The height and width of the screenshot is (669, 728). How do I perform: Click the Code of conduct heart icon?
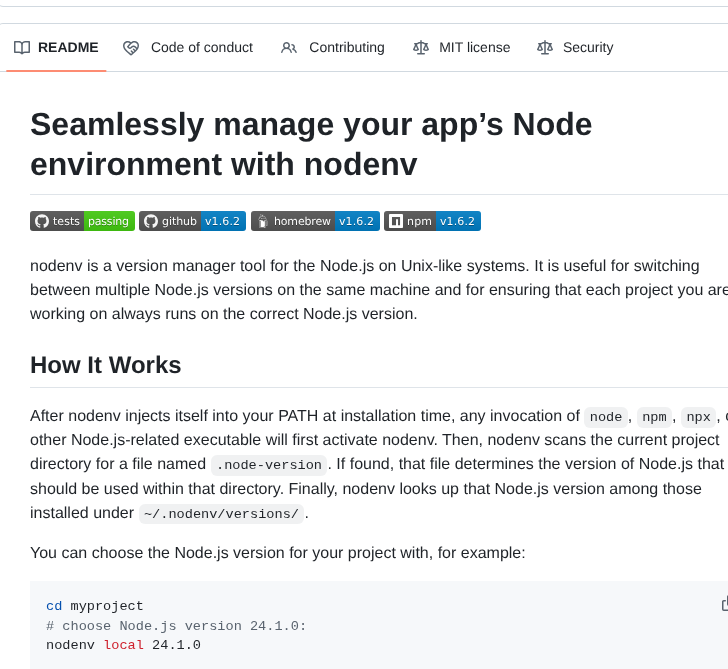131,47
